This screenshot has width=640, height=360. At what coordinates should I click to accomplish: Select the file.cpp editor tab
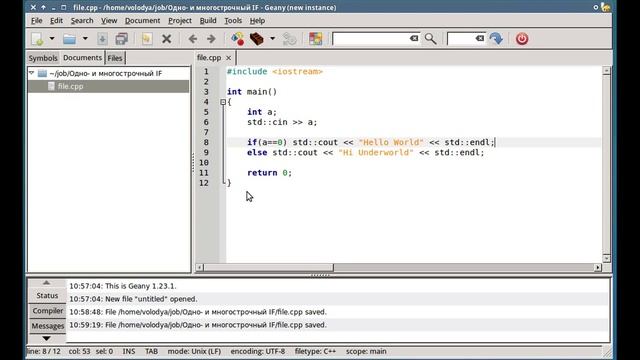point(209,58)
